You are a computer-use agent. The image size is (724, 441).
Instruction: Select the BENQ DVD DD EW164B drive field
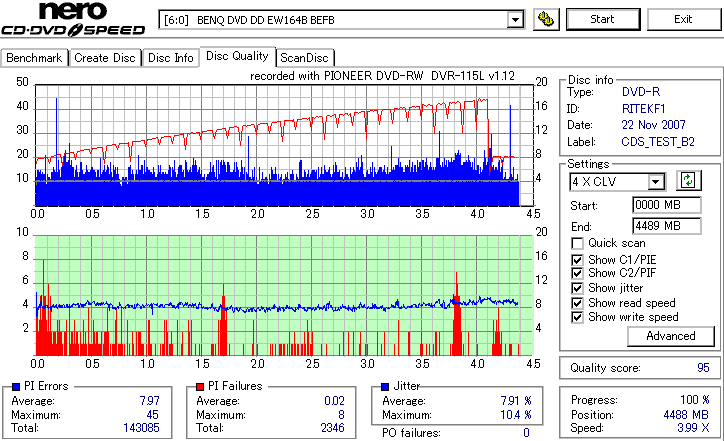341,20
